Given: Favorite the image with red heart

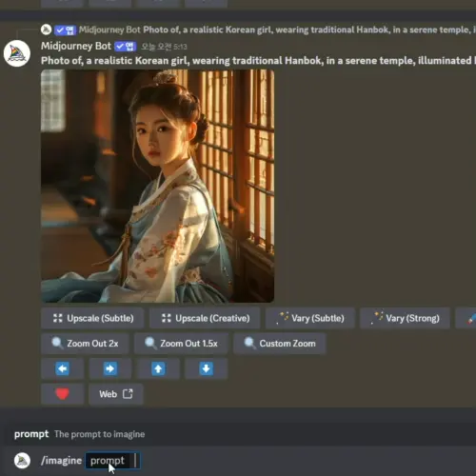Looking at the screenshot, I should 63,394.
